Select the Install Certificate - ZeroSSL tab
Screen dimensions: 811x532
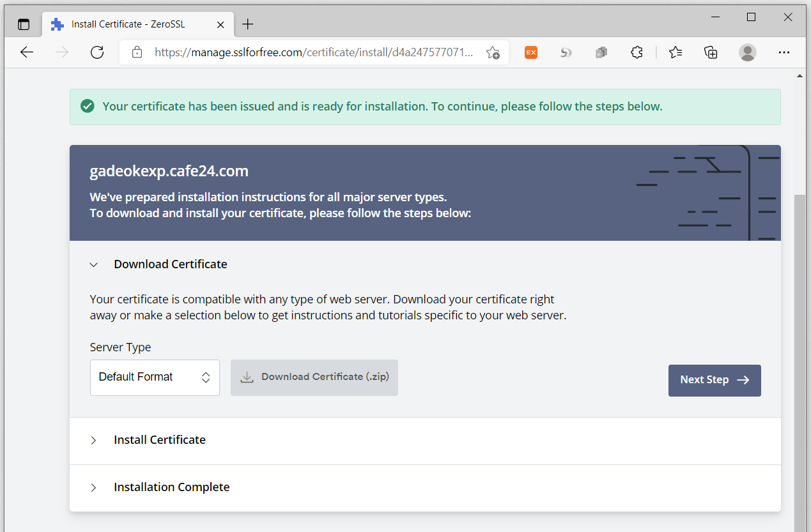click(137, 24)
